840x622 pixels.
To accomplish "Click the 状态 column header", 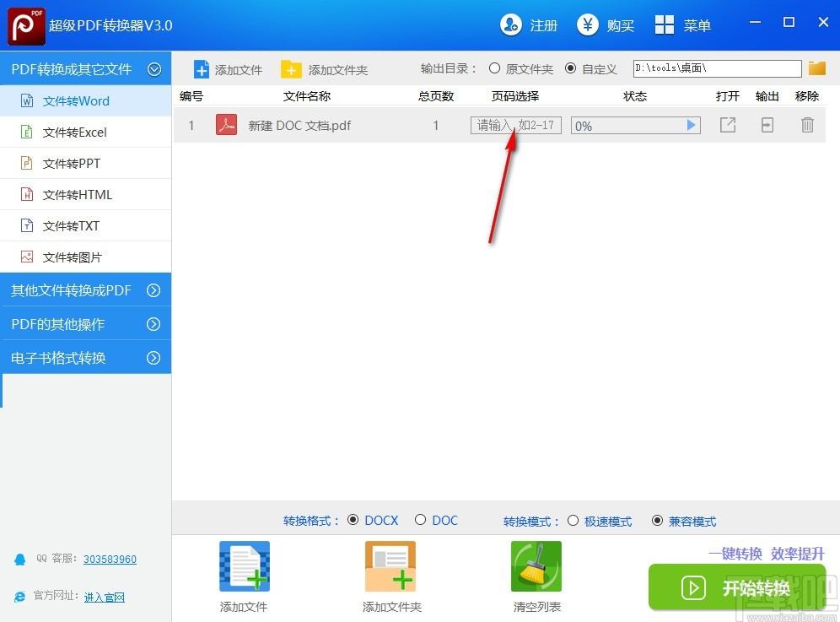I will (635, 96).
